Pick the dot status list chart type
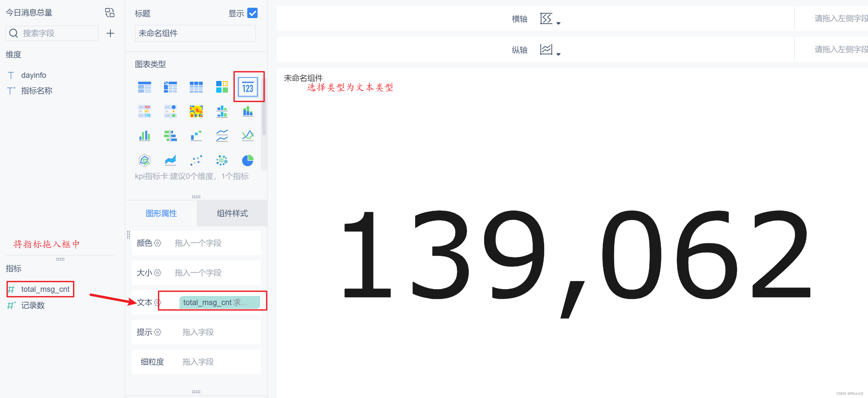The image size is (868, 398). pos(170,111)
